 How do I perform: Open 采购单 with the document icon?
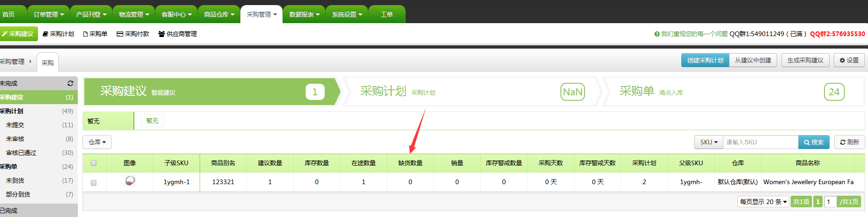coord(85,34)
